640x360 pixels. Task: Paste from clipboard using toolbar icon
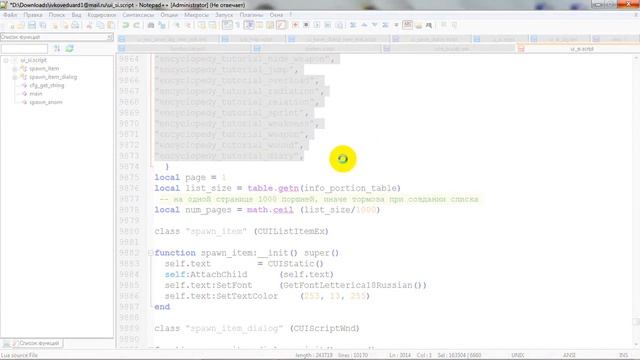coord(111,25)
